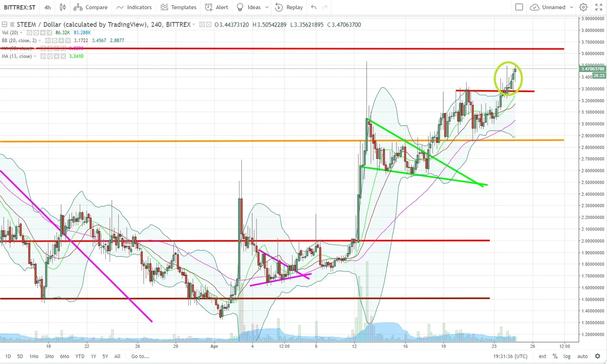This screenshot has width=607, height=364.
Task: Click the plus icon on BB (20, close, 2) row
Action: (x=61, y=40)
